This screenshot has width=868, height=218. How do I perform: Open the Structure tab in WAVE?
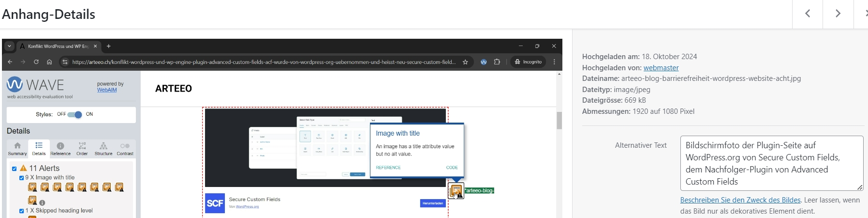(x=103, y=149)
